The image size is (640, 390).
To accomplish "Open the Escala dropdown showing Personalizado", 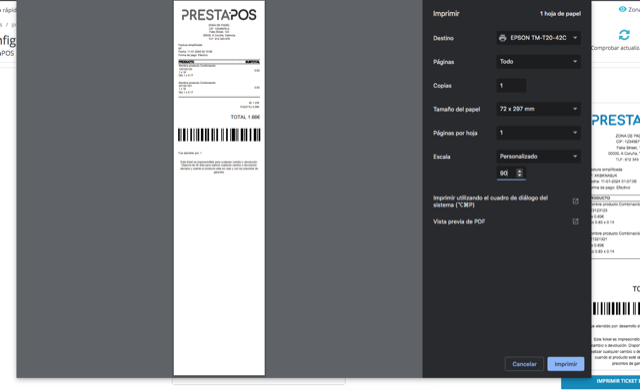I will [538, 156].
